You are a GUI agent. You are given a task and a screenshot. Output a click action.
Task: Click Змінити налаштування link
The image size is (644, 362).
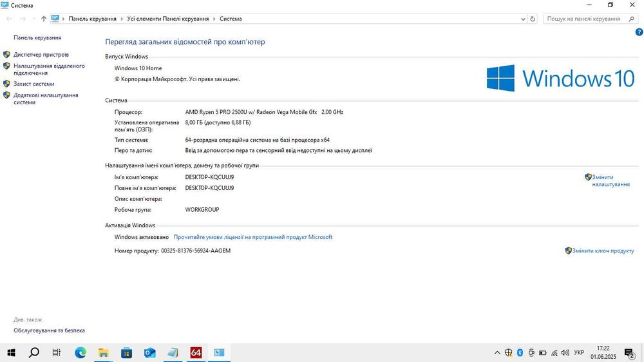click(x=611, y=181)
